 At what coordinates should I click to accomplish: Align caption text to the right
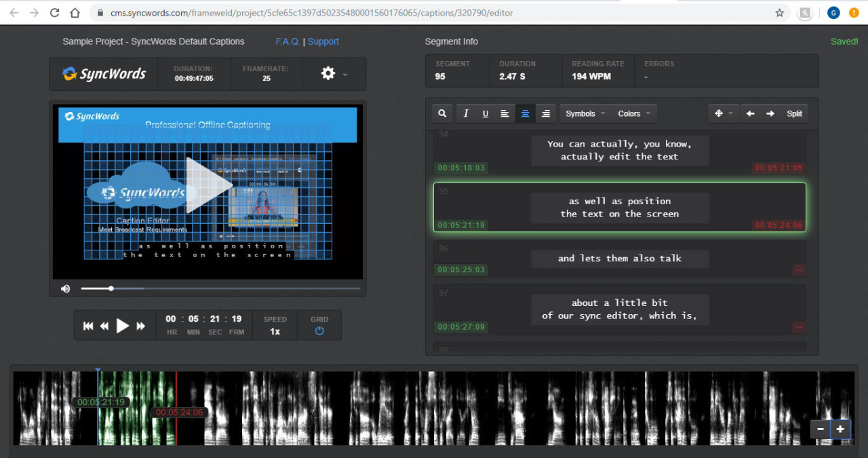tap(545, 113)
